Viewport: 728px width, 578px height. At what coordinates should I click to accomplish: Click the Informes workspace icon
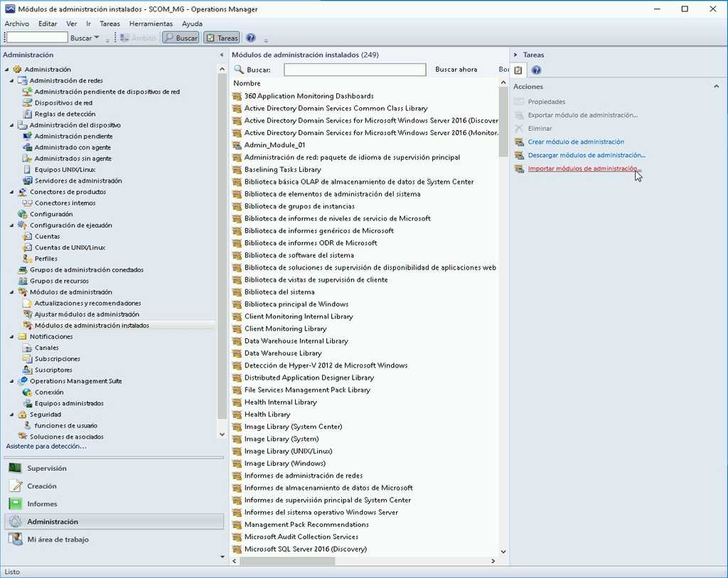coord(16,504)
